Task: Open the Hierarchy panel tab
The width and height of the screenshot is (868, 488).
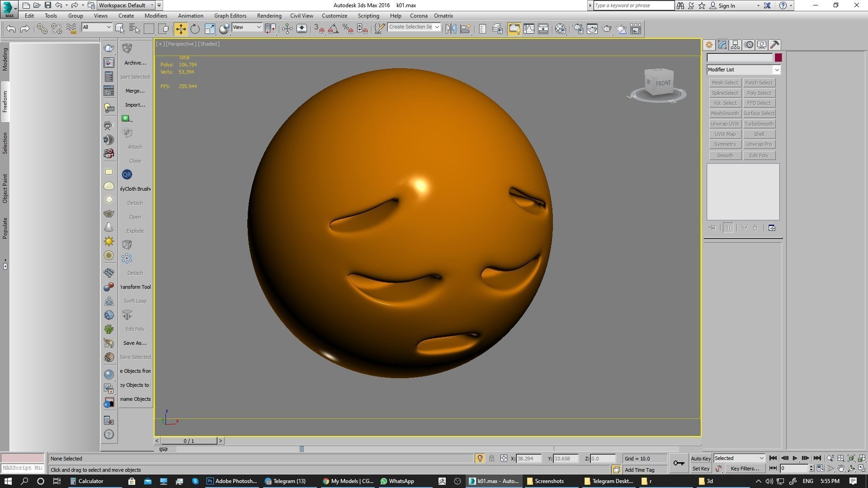Action: [735, 45]
